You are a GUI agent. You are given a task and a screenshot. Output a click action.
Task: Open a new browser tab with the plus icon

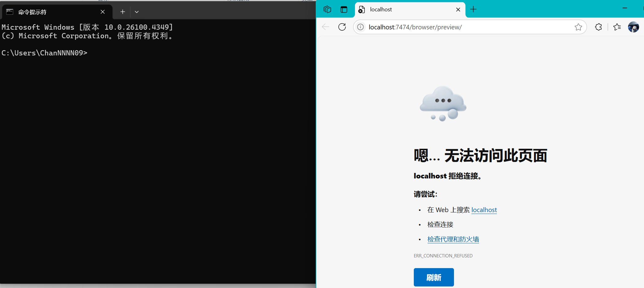(473, 9)
